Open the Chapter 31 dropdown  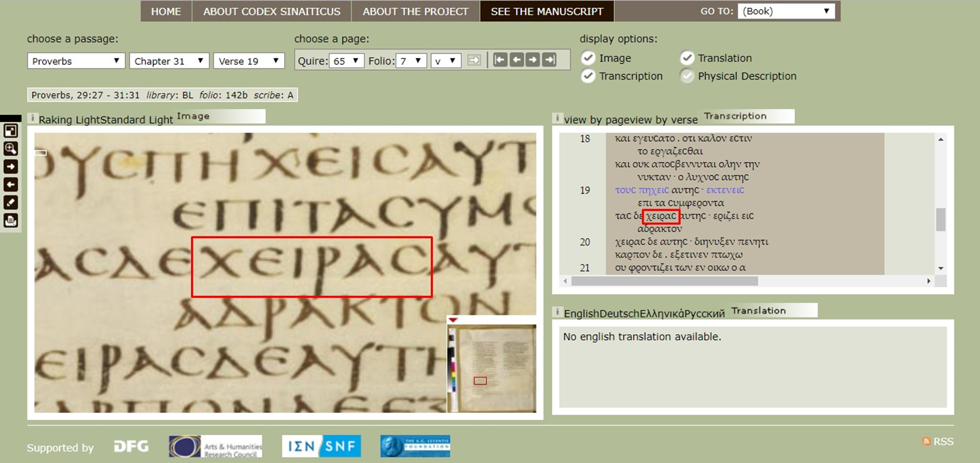tap(169, 61)
